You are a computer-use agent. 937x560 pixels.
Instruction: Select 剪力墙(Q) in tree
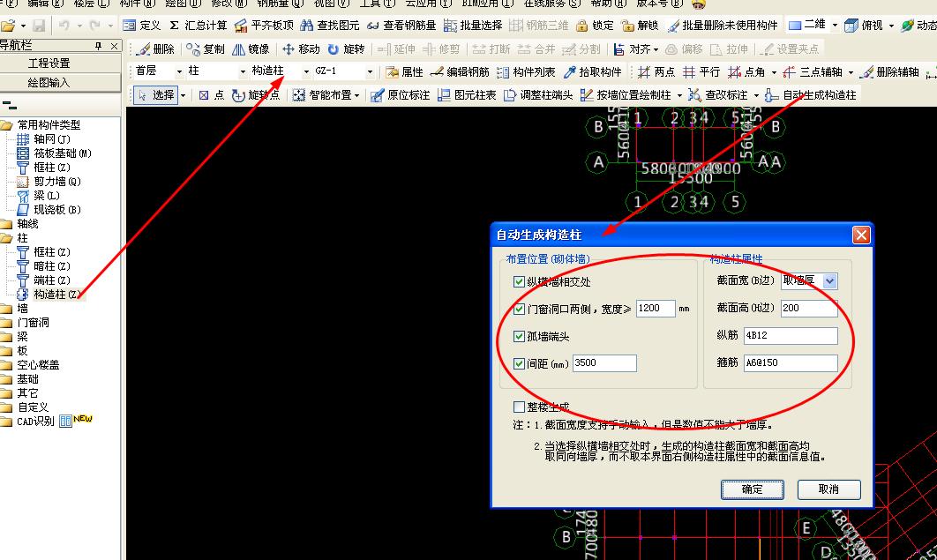(56, 182)
